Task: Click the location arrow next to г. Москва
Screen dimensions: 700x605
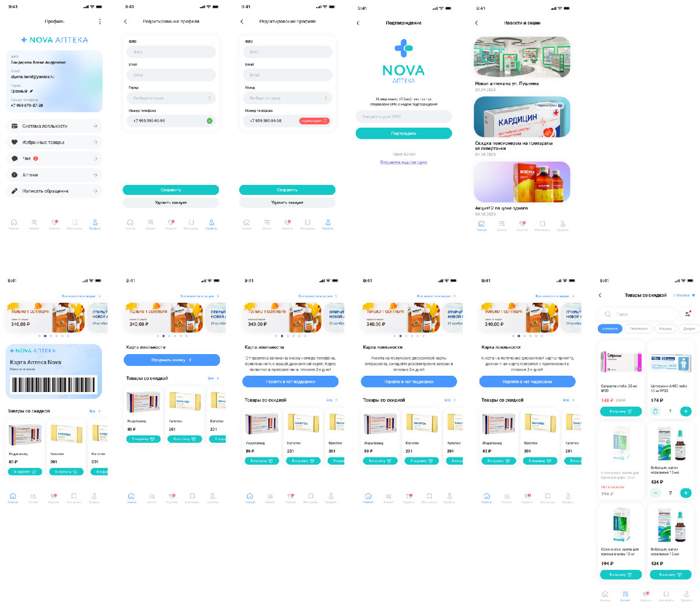Action: pos(693,295)
